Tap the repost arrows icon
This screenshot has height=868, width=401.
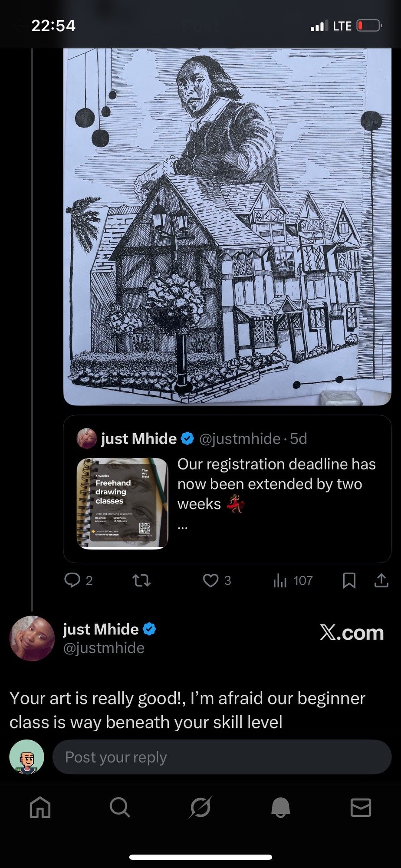click(x=141, y=580)
